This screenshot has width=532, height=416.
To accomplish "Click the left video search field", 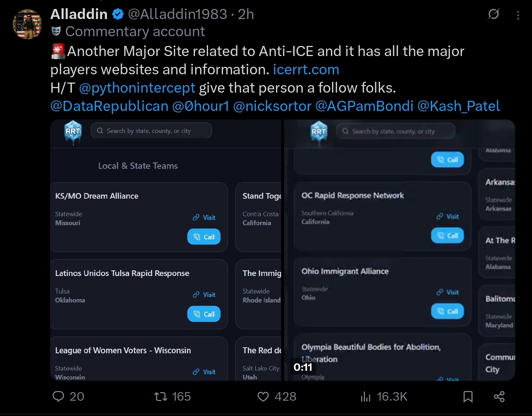I will click(151, 131).
